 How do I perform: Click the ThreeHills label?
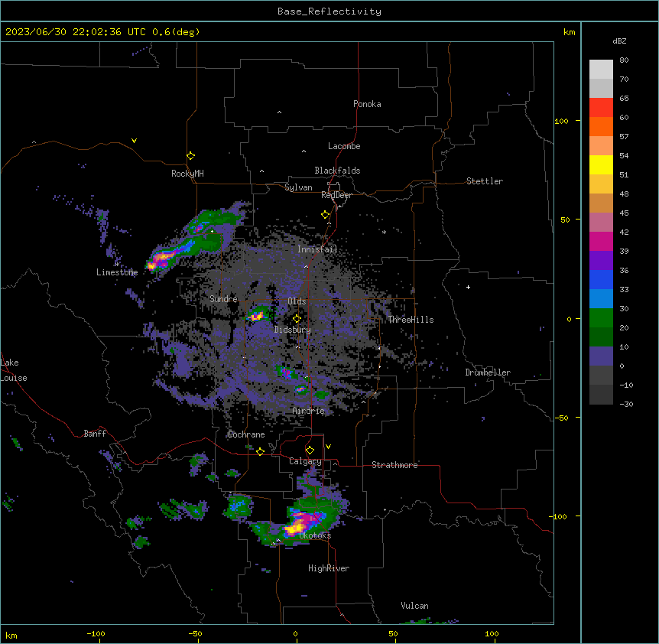411,320
